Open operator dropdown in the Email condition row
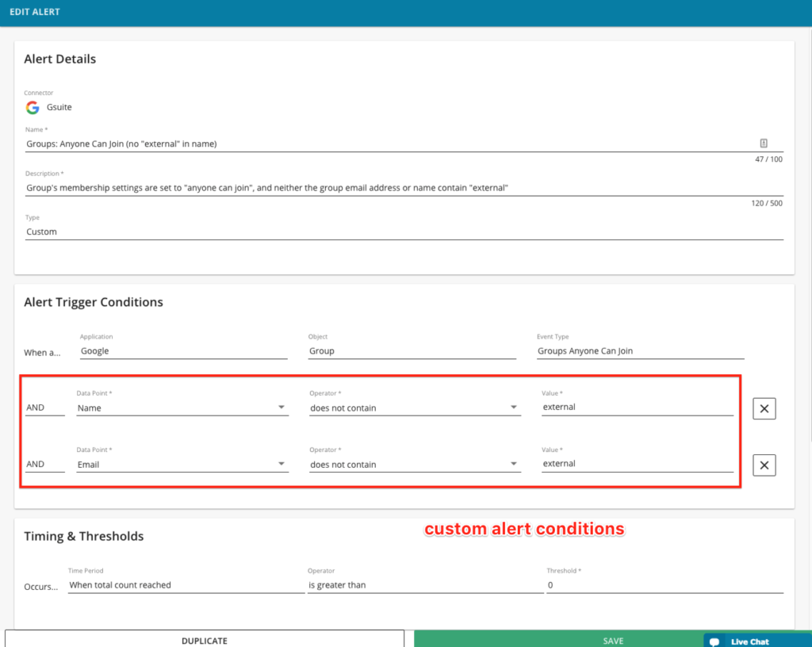The image size is (812, 647). [x=415, y=465]
